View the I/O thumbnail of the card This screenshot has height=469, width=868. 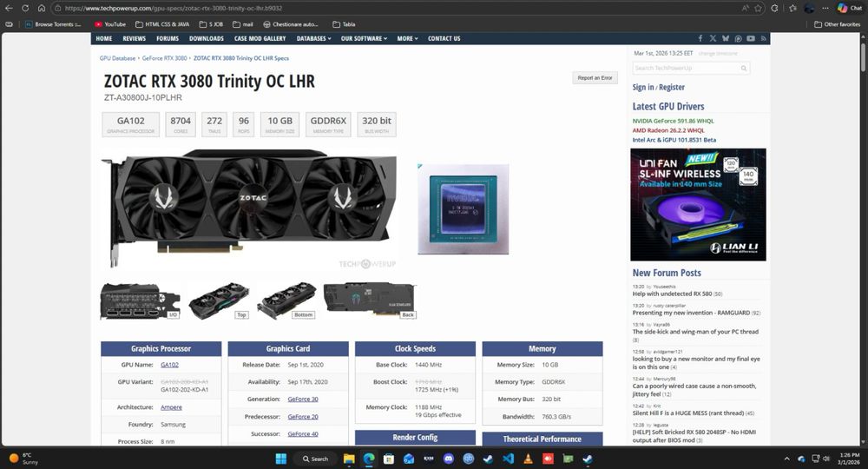(140, 301)
